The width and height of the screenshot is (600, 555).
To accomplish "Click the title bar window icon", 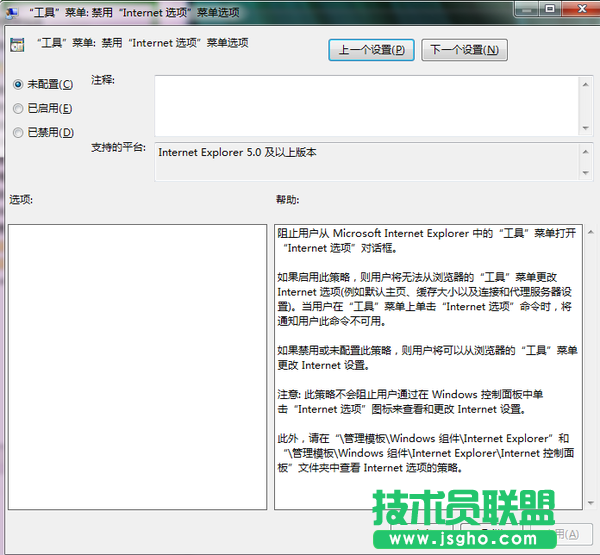I will click(12, 13).
